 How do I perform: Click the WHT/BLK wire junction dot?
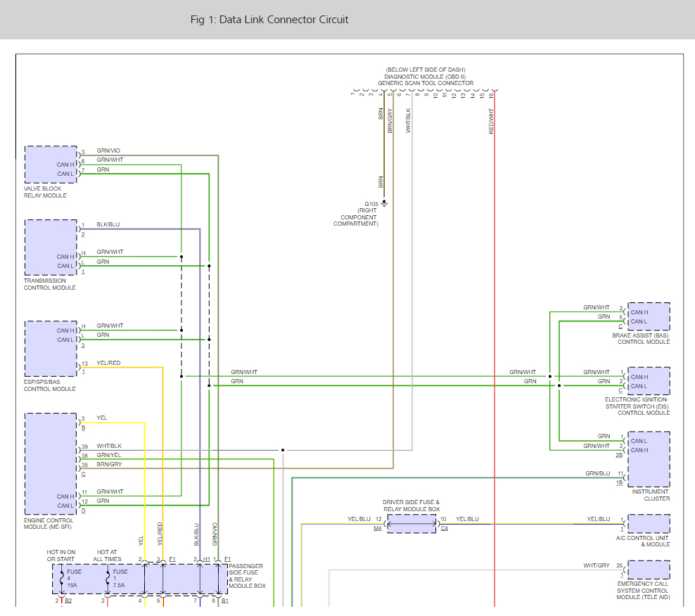tap(283, 450)
